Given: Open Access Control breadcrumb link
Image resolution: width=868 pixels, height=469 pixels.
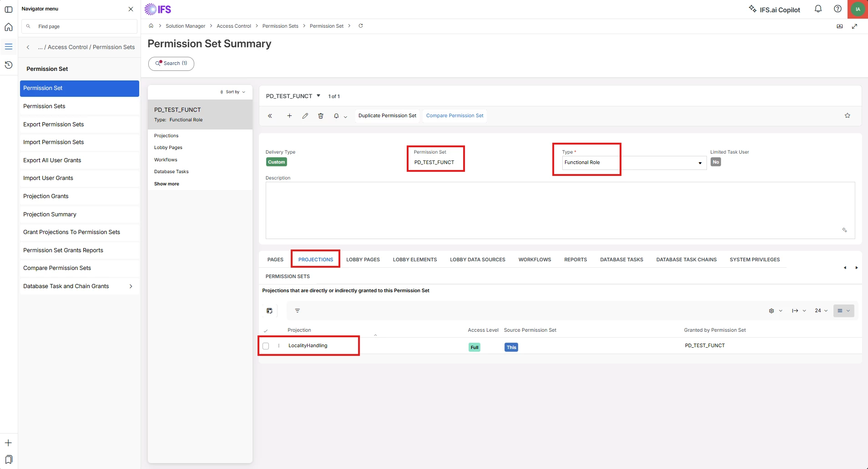Looking at the screenshot, I should [x=234, y=26].
